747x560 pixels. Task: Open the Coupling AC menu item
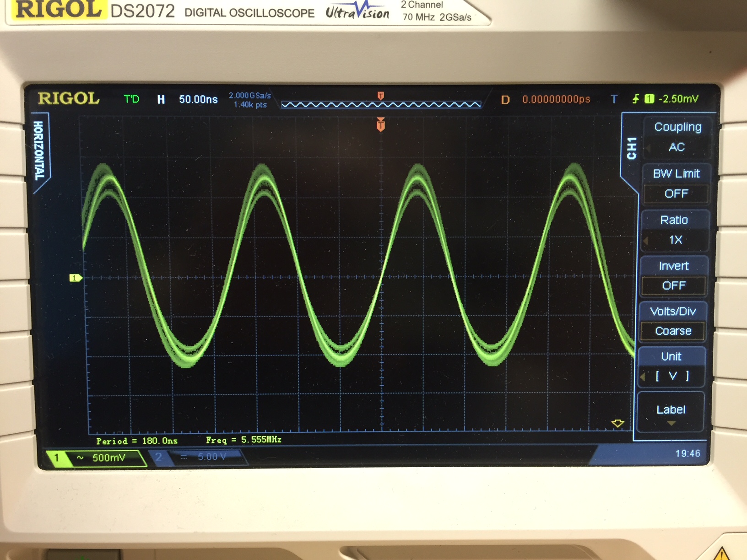pyautogui.click(x=677, y=137)
